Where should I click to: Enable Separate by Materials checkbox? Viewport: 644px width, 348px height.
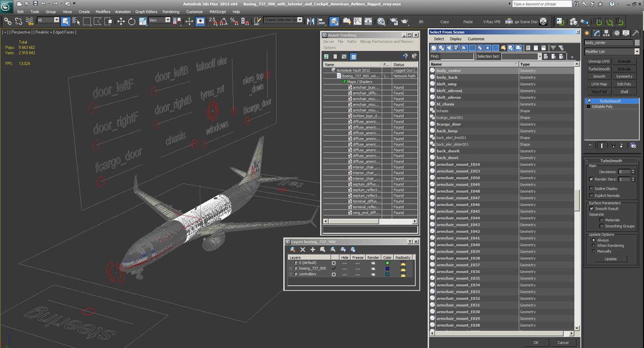[x=602, y=220]
